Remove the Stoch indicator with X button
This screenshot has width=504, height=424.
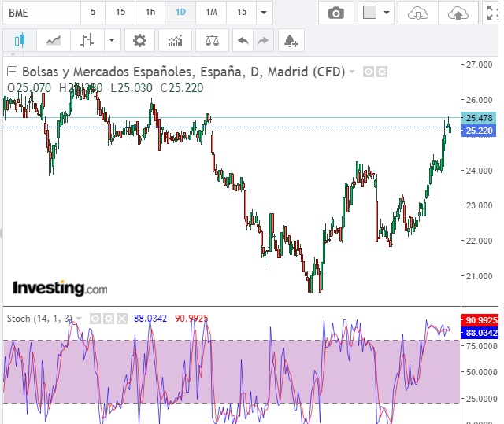121,318
